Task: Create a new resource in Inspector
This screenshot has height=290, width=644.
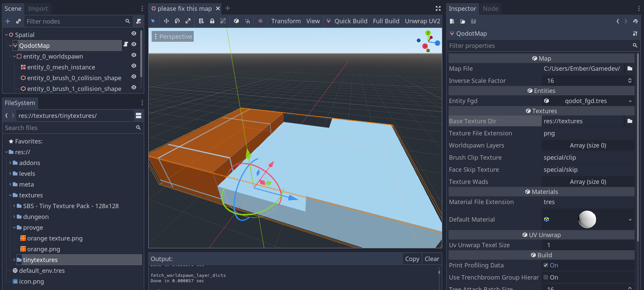Action: pos(452,21)
